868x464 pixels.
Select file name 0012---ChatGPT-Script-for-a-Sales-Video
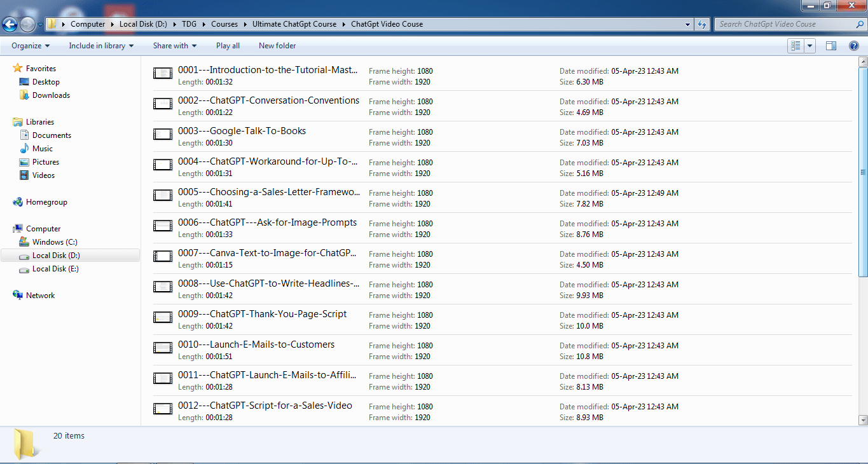pos(265,406)
